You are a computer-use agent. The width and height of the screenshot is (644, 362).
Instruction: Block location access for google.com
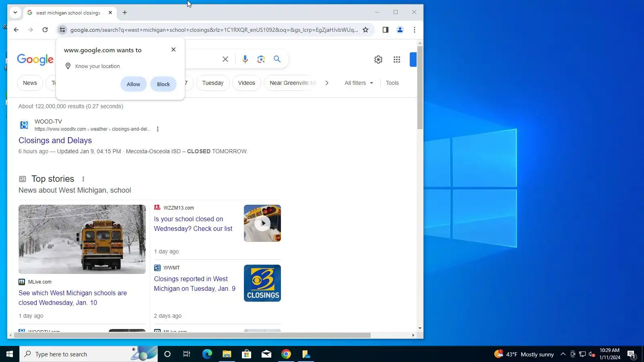[x=163, y=84]
